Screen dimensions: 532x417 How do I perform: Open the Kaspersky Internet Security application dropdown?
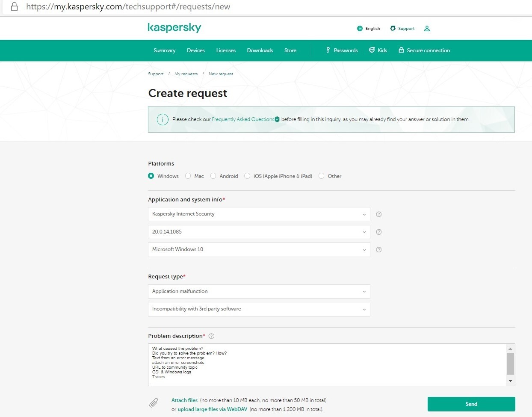click(259, 214)
